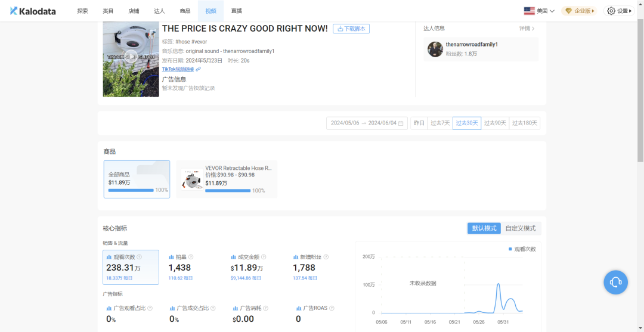The image size is (644, 332).
Task: Click the Kalodata logo
Action: pos(33,11)
